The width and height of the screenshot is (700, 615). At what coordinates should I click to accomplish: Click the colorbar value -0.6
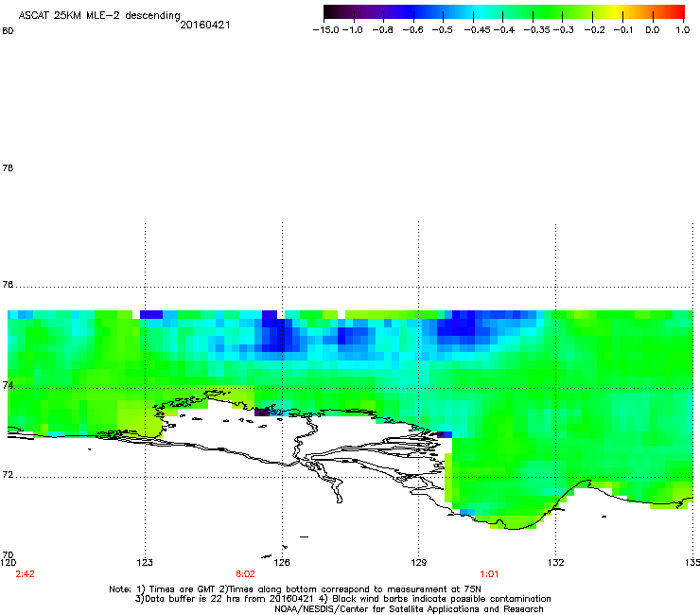point(413,30)
